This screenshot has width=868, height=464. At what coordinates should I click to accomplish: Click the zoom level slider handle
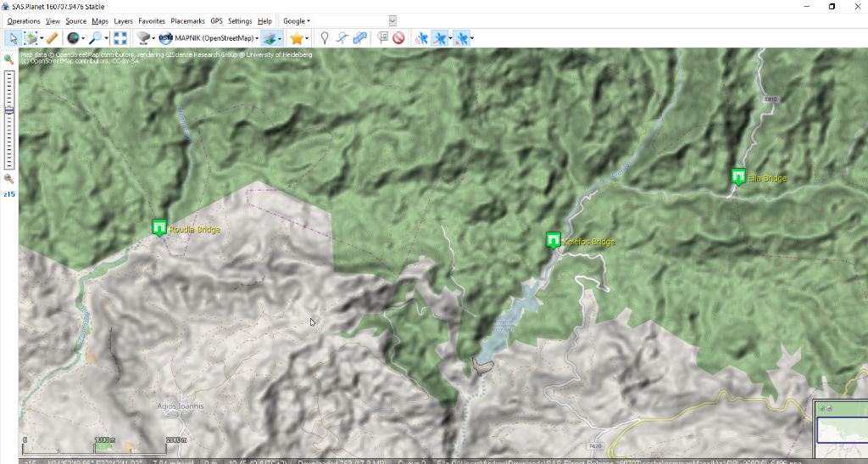click(8, 111)
